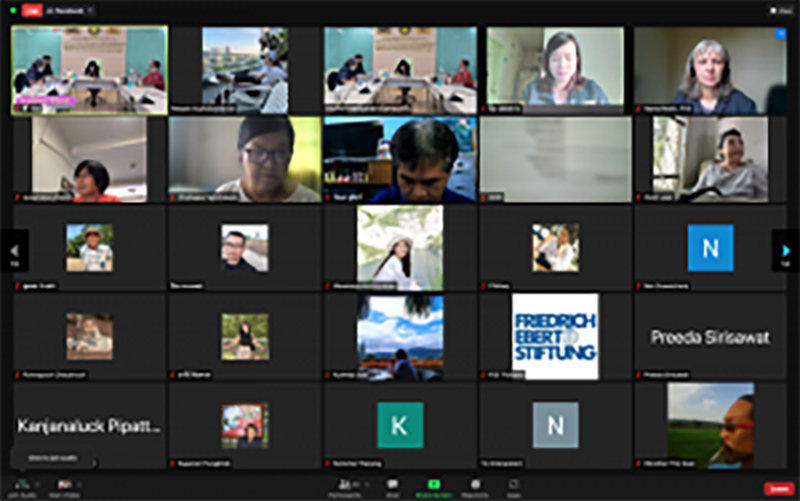Image resolution: width=800 pixels, height=501 pixels.
Task: Expand audio options arrow beside Join Audio
Action: (38, 484)
